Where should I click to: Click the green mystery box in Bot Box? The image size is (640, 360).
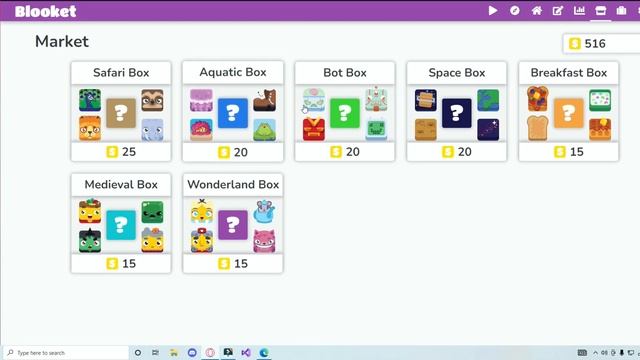(x=345, y=113)
